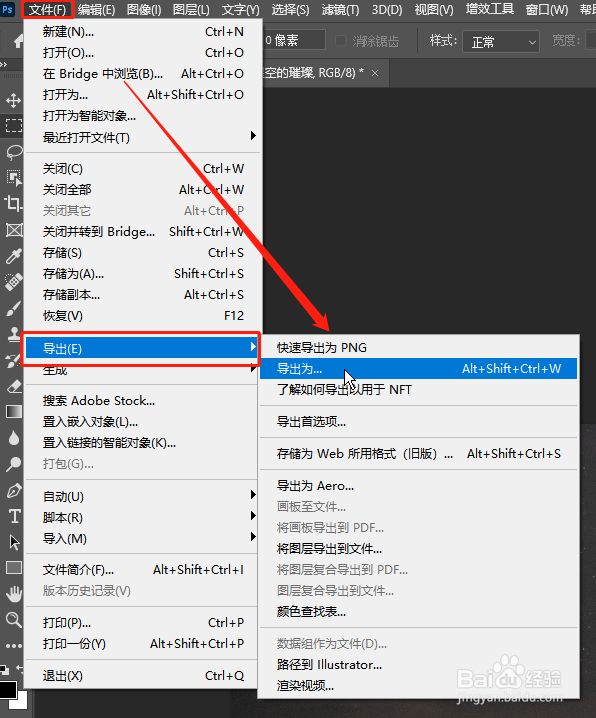Open the Edit Toolbar three-dots icon
This screenshot has height=718, width=596.
14,646
